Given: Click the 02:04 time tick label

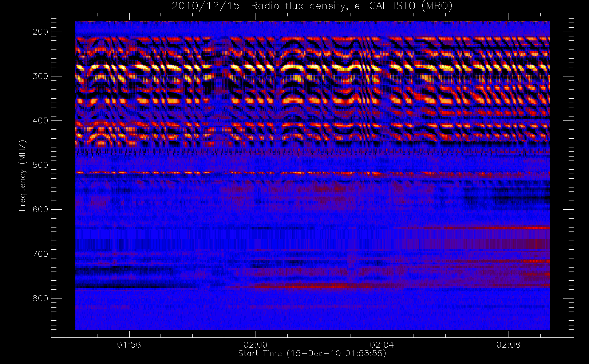Looking at the screenshot, I should pos(382,345).
